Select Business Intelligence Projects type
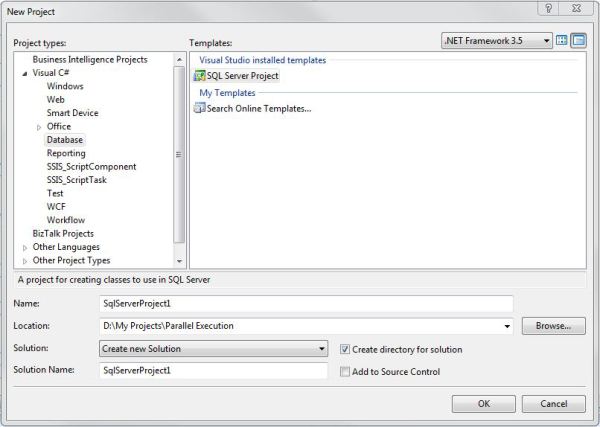Screen dimensions: 600x427 tap(90, 59)
